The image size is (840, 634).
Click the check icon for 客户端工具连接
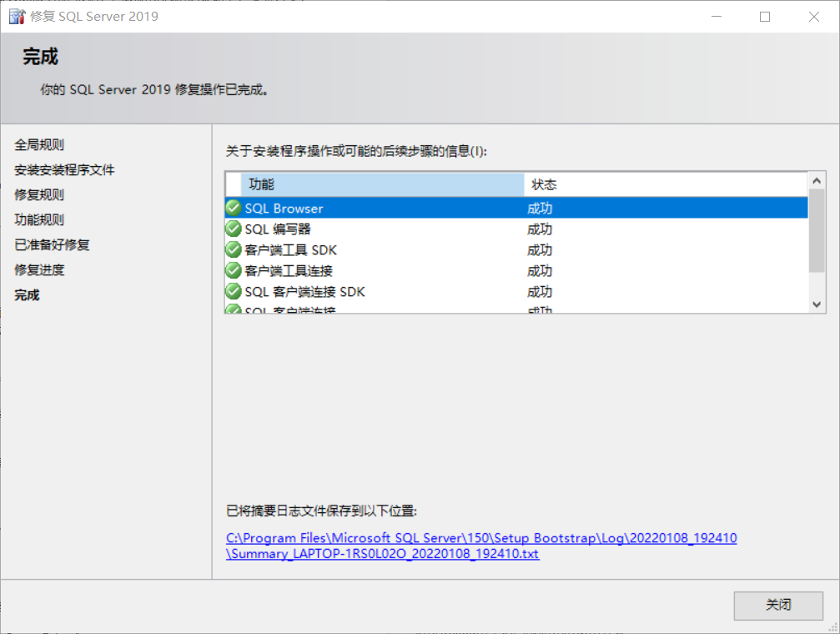tap(233, 270)
